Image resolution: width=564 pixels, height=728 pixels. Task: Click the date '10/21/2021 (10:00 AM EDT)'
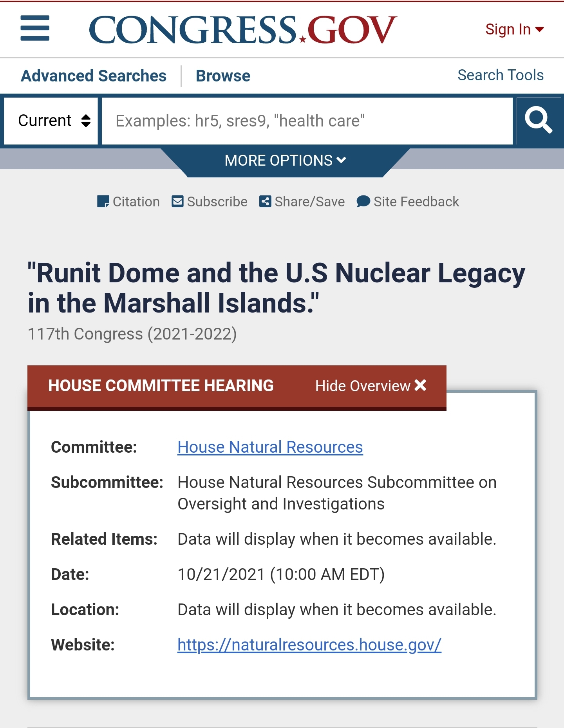click(281, 574)
